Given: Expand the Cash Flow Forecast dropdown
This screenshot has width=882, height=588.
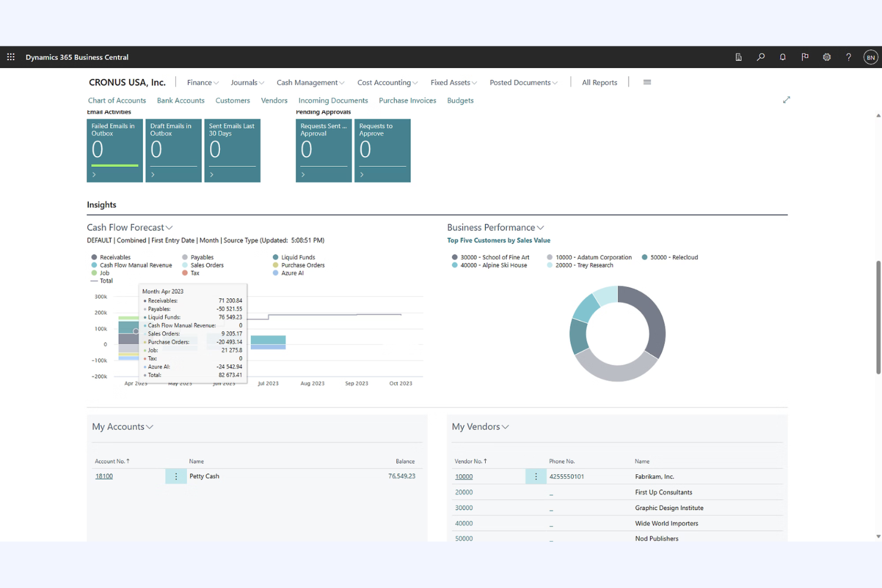Looking at the screenshot, I should (x=169, y=227).
